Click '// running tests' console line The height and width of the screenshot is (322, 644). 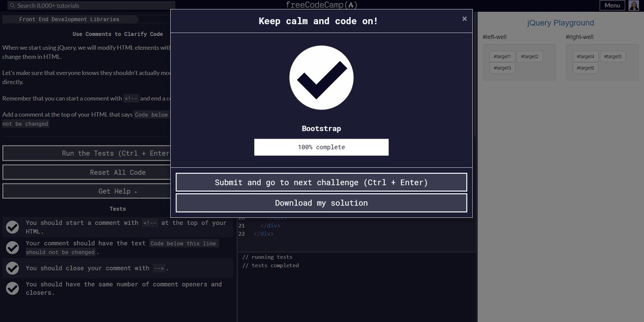coord(267,257)
